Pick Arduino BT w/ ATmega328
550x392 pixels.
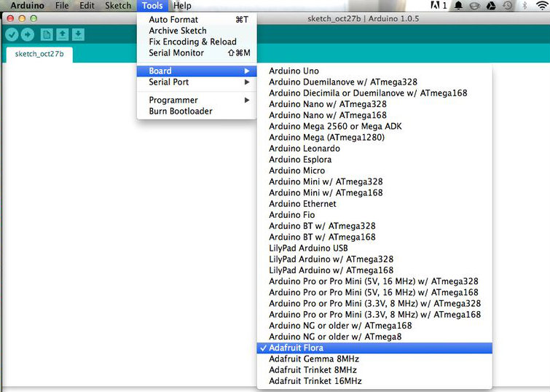pyautogui.click(x=374, y=226)
